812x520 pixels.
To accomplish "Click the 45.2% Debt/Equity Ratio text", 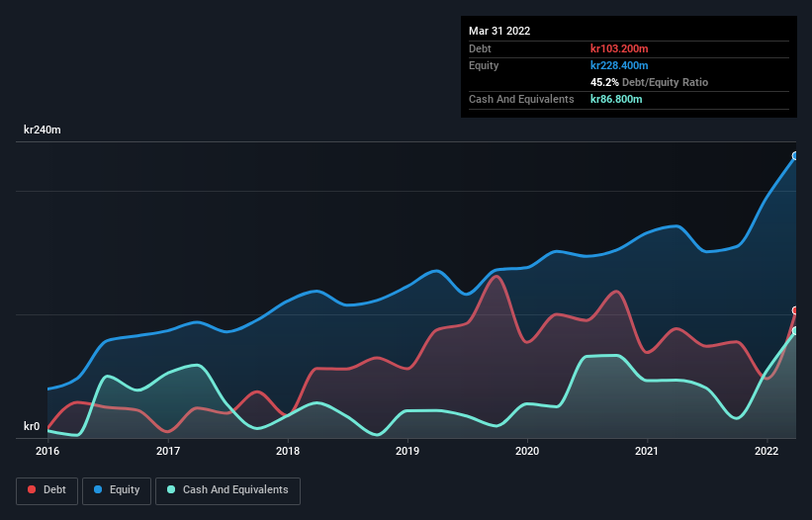I will 649,82.
